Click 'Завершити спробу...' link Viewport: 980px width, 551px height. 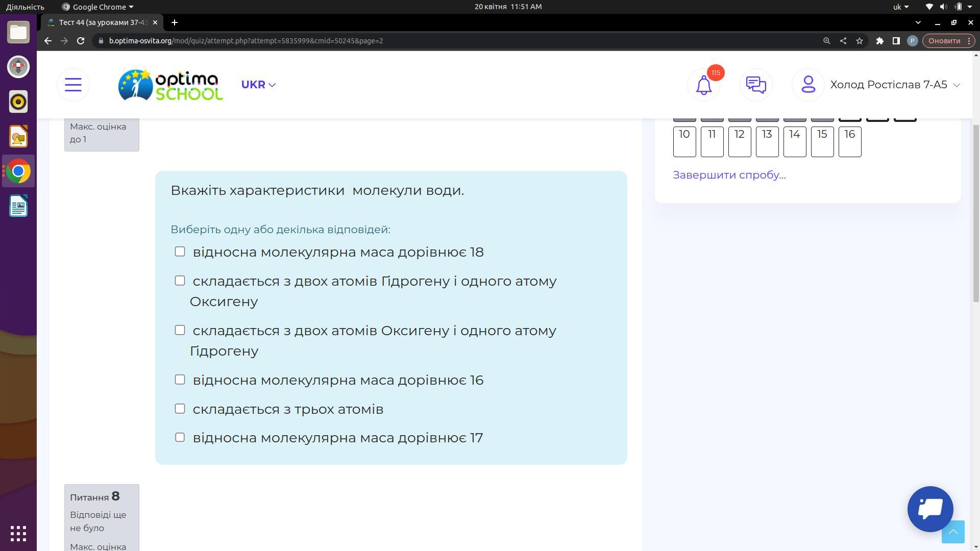pyautogui.click(x=729, y=175)
